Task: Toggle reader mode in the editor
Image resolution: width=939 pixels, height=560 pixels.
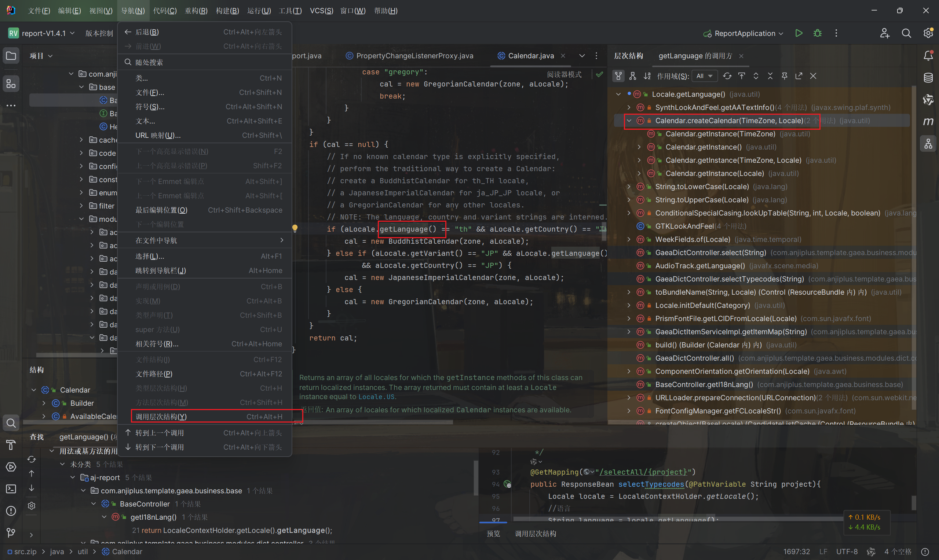Action: (x=565, y=75)
